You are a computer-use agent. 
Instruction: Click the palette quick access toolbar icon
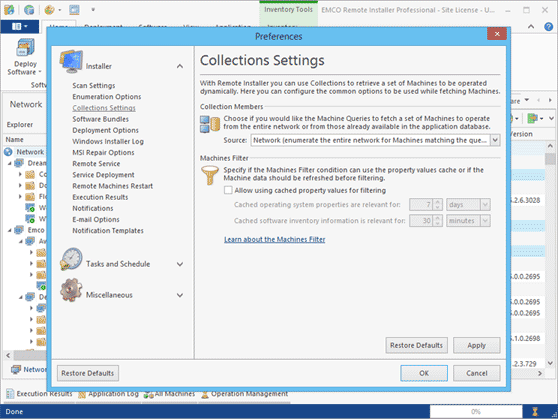pyautogui.click(x=49, y=10)
